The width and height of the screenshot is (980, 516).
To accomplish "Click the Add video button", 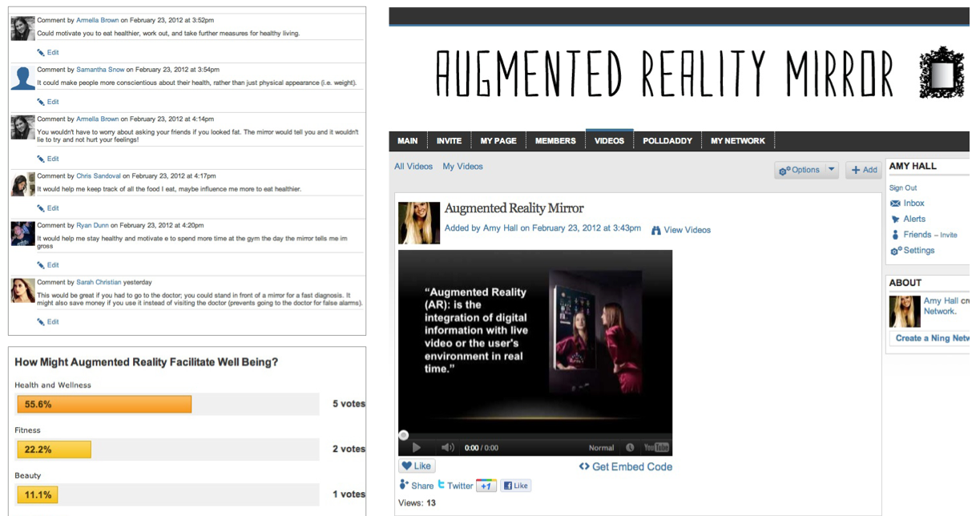I will pos(864,170).
